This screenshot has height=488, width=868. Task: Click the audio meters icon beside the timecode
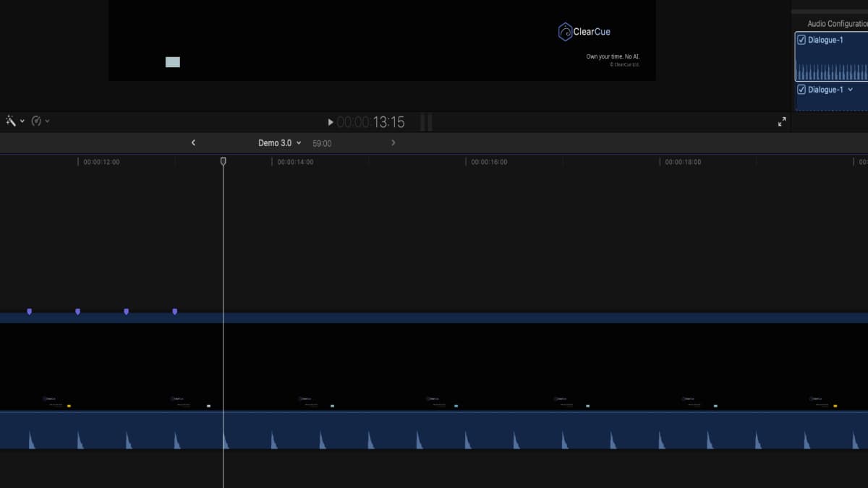click(x=425, y=121)
